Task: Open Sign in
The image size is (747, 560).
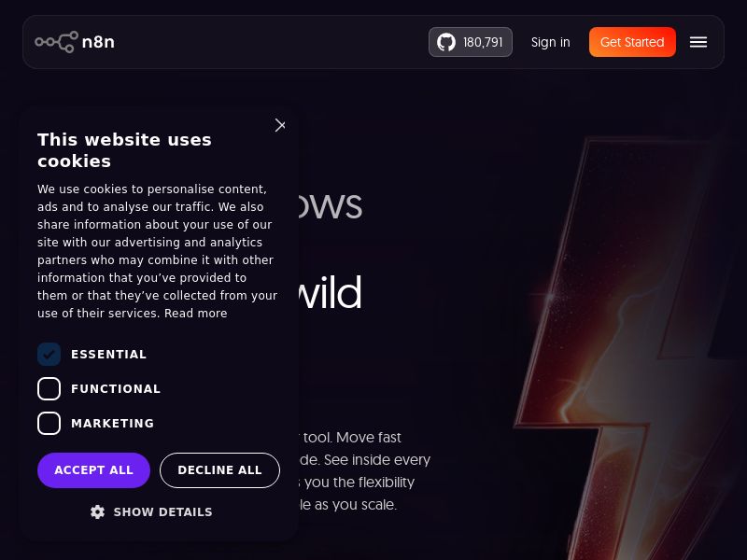Action: (550, 42)
